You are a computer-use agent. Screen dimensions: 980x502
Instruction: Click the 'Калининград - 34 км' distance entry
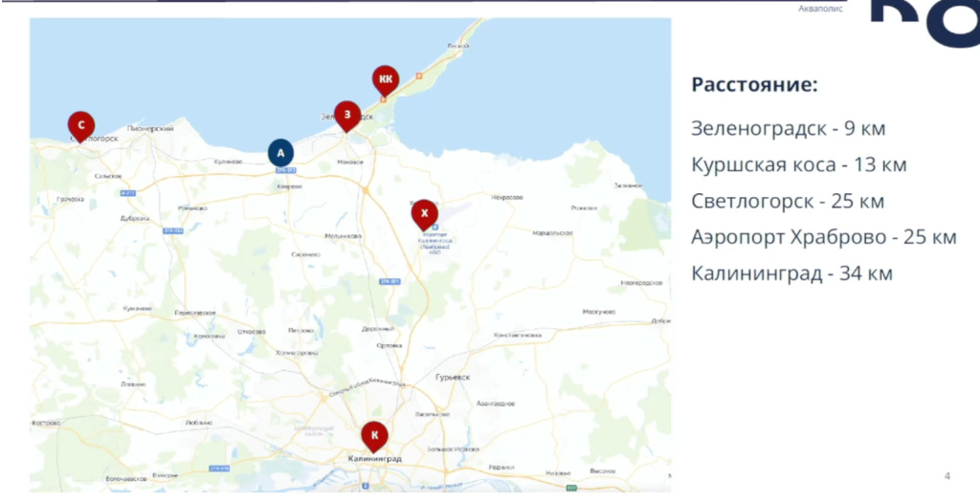click(x=791, y=273)
